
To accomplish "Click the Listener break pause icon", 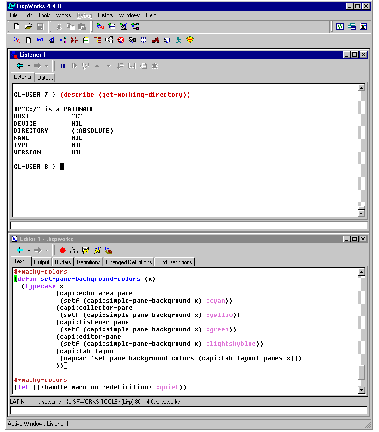I will pyautogui.click(x=63, y=66).
